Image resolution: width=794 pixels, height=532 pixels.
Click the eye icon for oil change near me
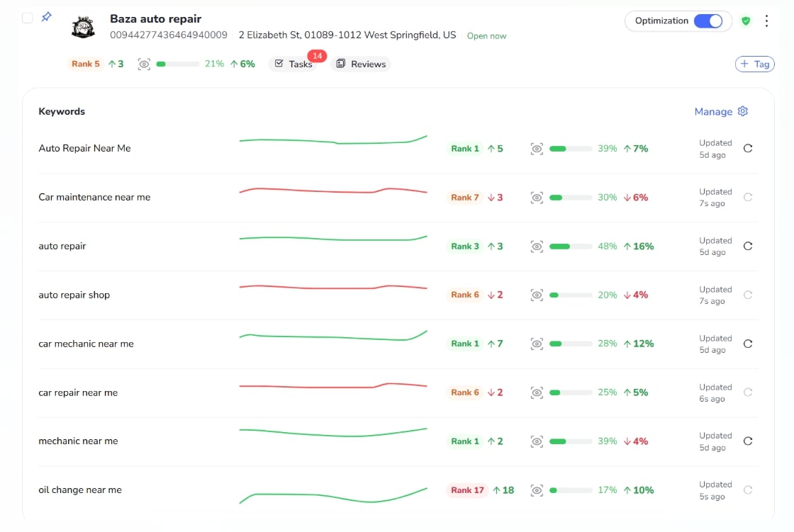[x=537, y=490]
